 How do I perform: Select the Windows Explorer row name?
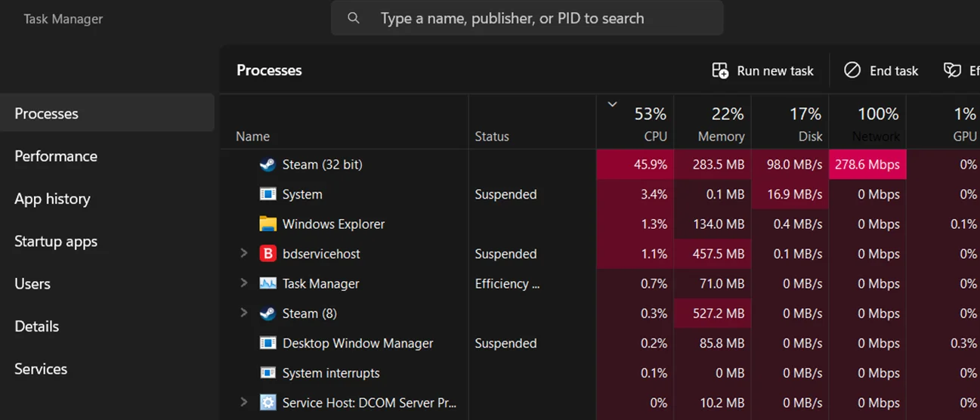[333, 224]
